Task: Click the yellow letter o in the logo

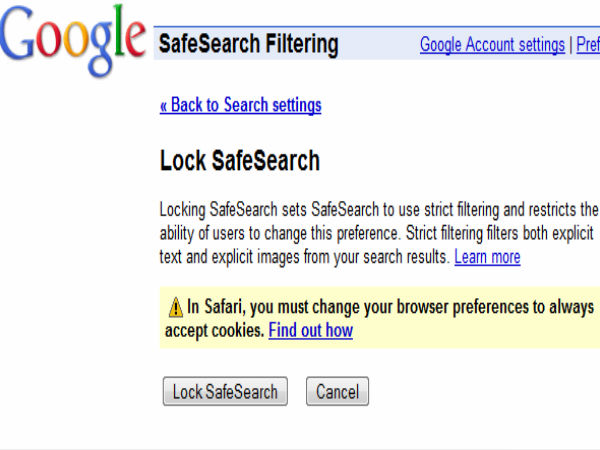Action: click(75, 40)
